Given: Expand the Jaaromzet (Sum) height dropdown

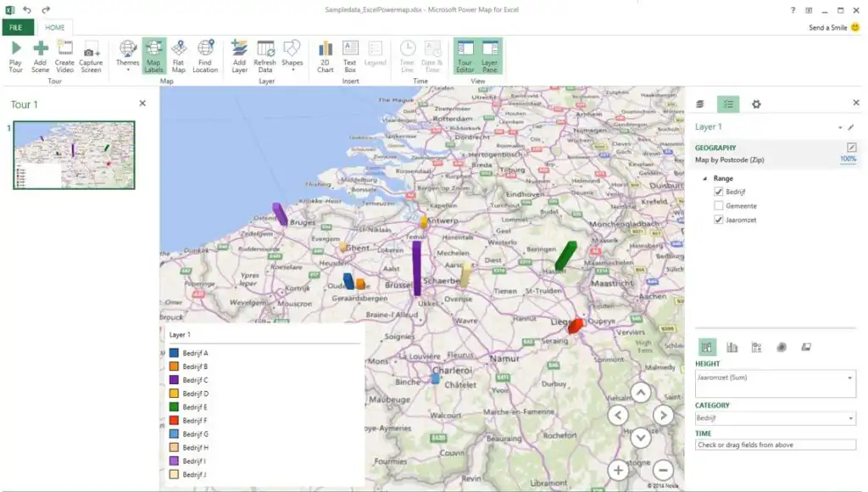Looking at the screenshot, I should coord(849,378).
